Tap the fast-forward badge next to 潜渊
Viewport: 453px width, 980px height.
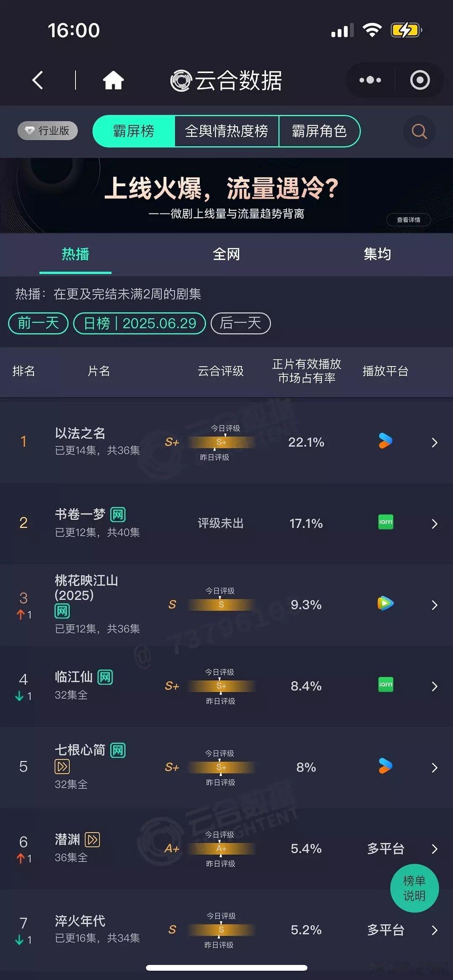[92, 840]
